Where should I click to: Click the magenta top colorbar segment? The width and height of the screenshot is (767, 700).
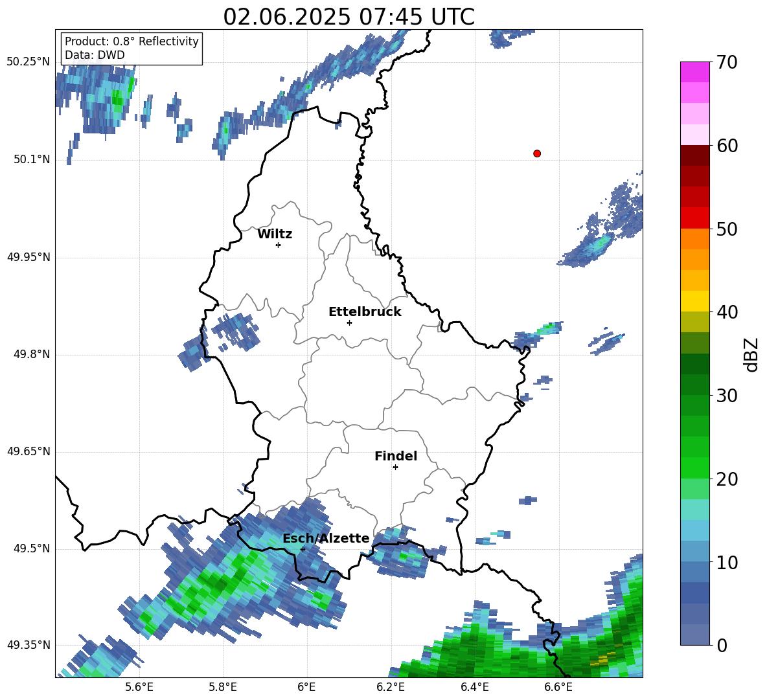click(x=694, y=72)
